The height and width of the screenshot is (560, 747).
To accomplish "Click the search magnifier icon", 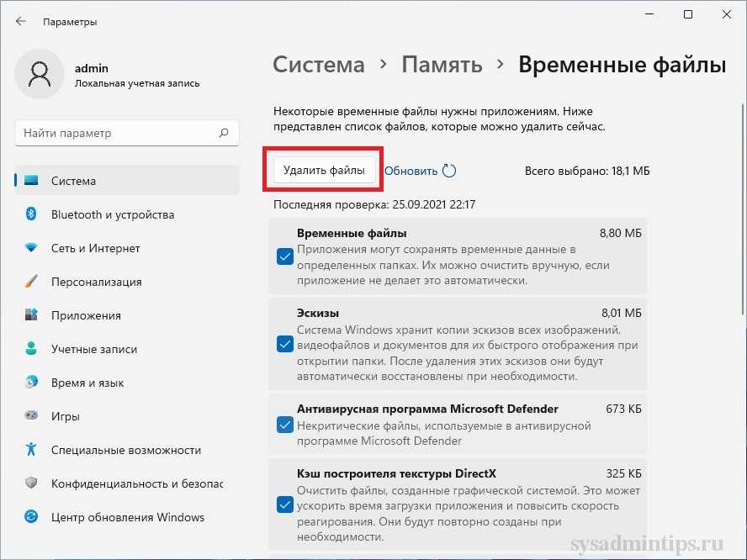I will click(x=224, y=133).
